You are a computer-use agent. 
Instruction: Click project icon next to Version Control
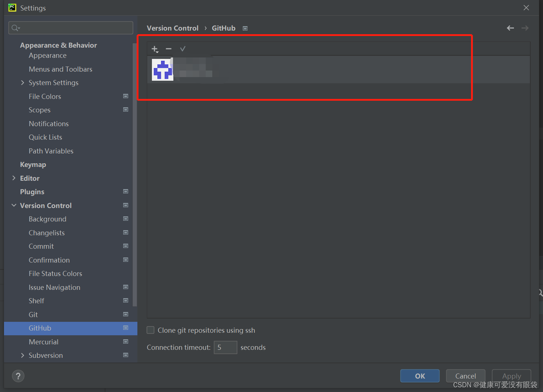coord(126,205)
